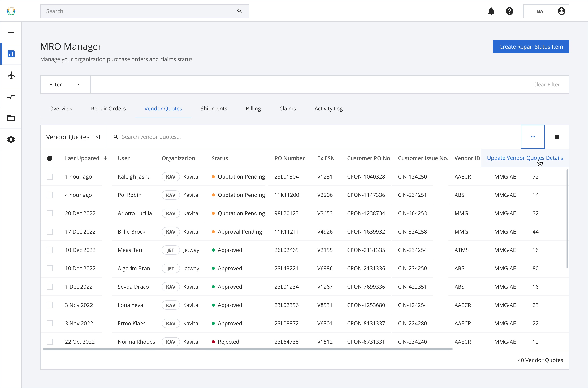The image size is (588, 388).
Task: Select the Sevda Draco row checkbox
Action: click(50, 287)
